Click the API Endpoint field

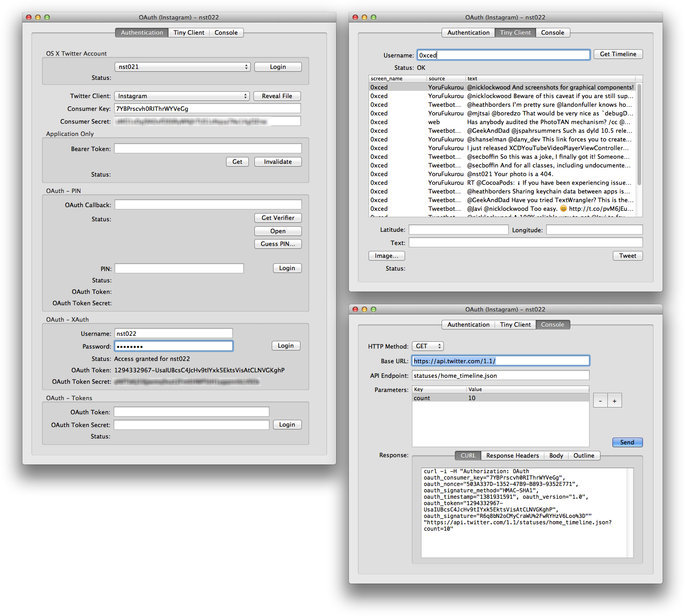501,375
